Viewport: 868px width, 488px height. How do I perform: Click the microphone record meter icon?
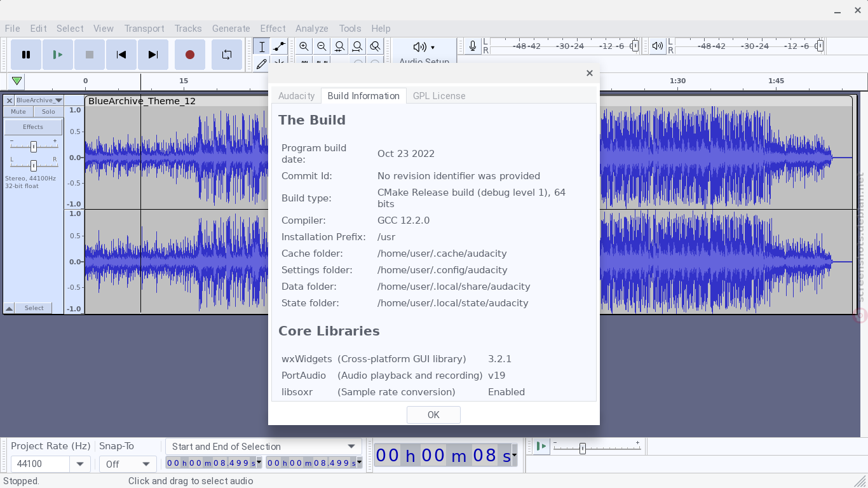473,46
